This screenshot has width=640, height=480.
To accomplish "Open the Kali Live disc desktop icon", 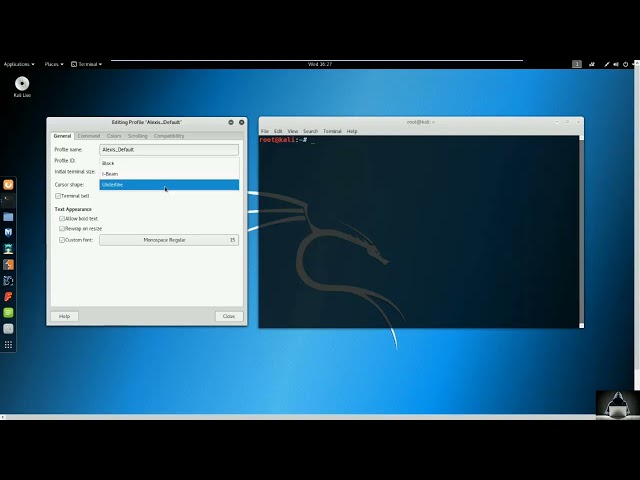I will pos(22,87).
